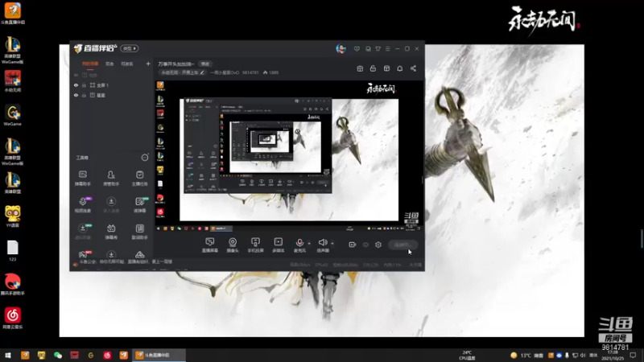This screenshot has height=362, width=644.
Task: Open the 网易云音乐 desktop shortcut
Action: point(12,318)
